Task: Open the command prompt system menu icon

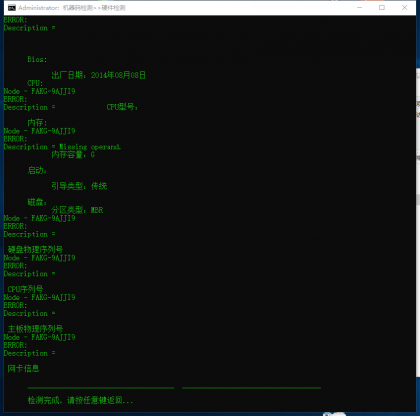Action: [12, 8]
